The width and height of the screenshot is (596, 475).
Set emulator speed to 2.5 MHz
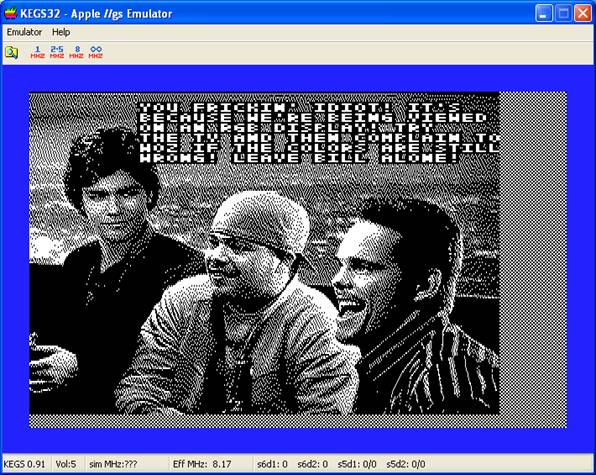point(57,52)
